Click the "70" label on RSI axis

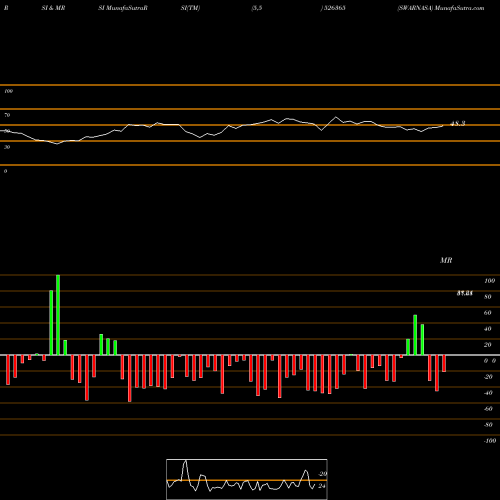pyautogui.click(x=7, y=115)
